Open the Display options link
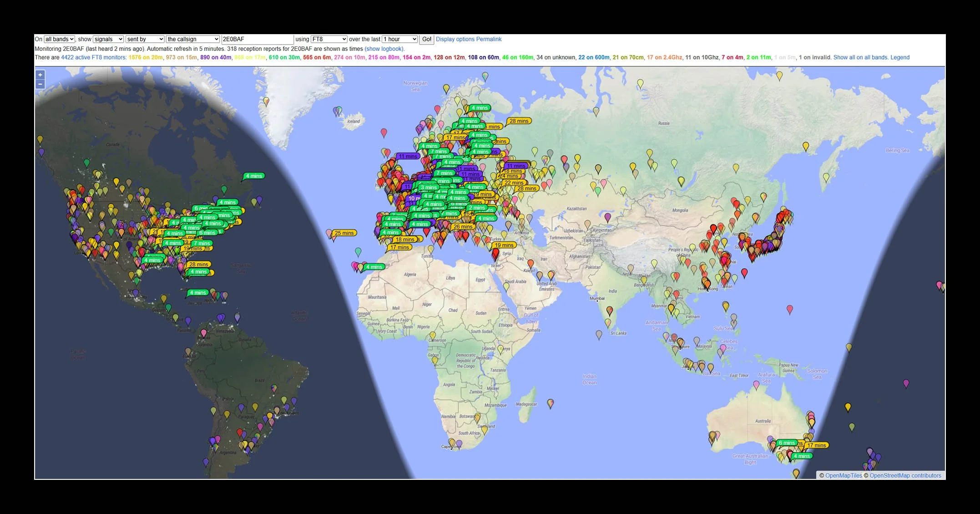 pos(455,39)
